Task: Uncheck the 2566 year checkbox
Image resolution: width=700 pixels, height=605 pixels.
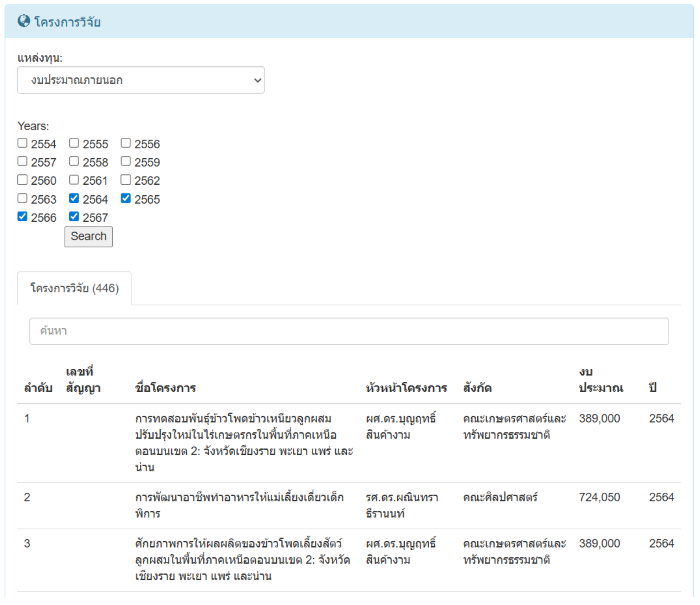Action: pos(22,217)
